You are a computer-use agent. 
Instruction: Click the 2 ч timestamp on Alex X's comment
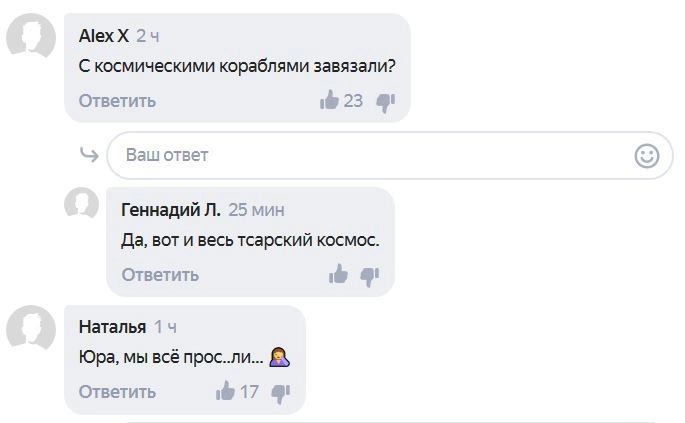148,36
